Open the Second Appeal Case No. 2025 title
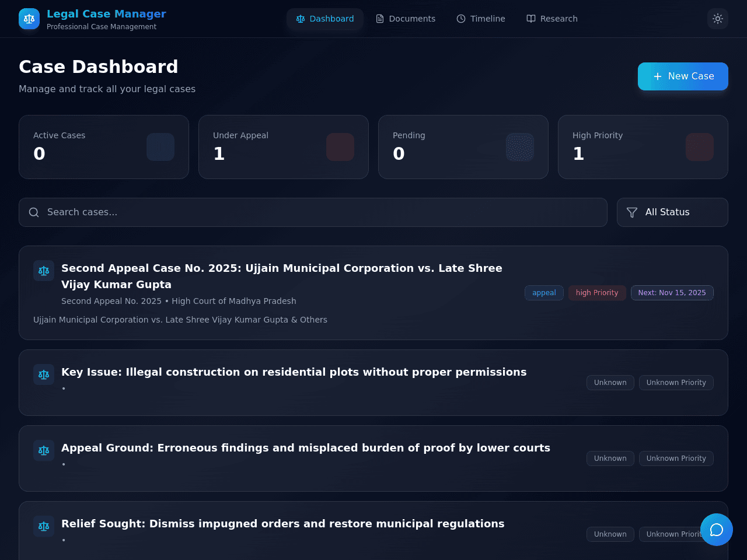This screenshot has width=747, height=560. coord(282,276)
